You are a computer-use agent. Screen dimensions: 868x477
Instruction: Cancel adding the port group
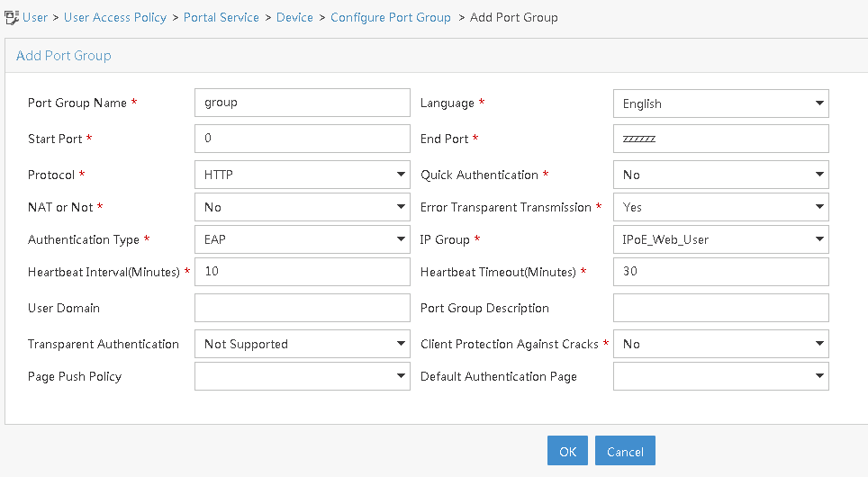point(625,450)
